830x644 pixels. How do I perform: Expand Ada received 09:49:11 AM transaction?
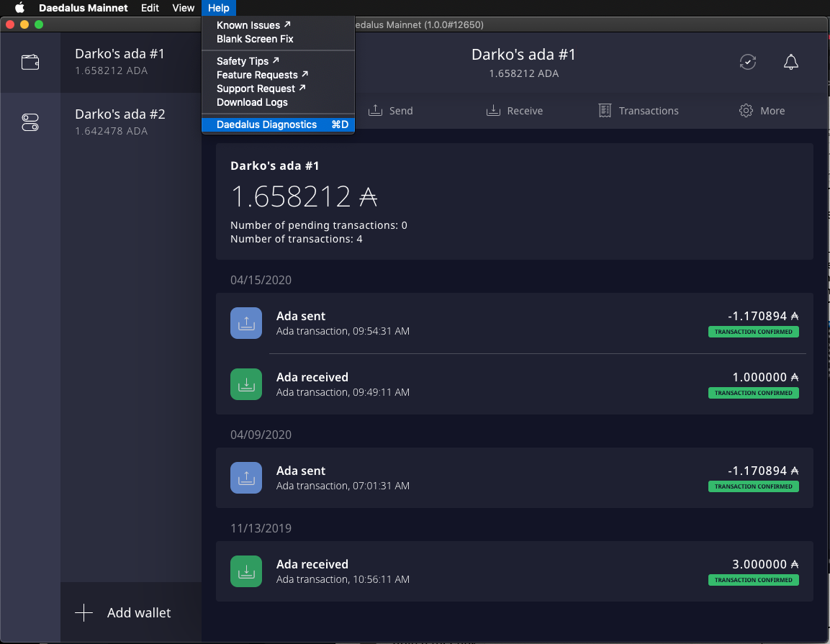click(x=515, y=384)
